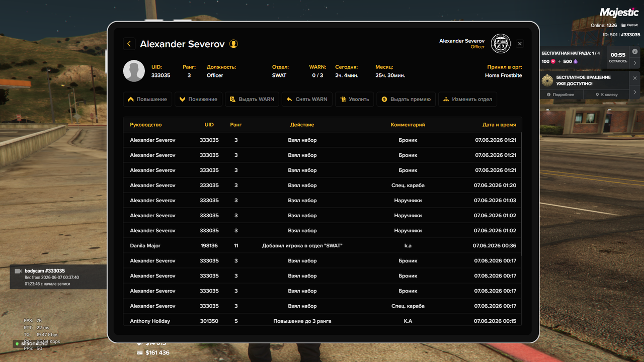Click the Ранг column header in the log table
Image resolution: width=644 pixels, height=362 pixels.
coord(236,125)
